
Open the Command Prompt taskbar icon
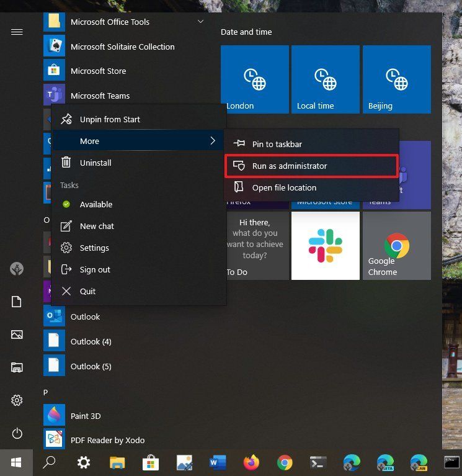point(452,462)
